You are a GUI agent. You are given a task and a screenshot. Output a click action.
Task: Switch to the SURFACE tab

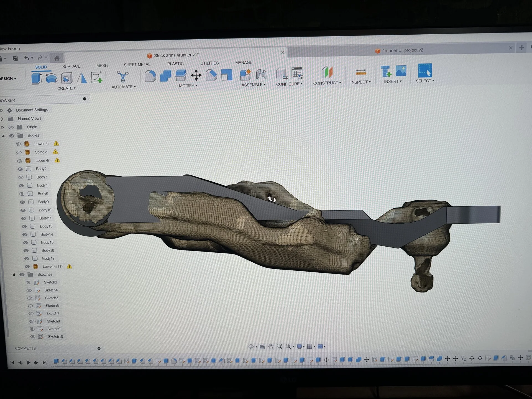click(71, 66)
